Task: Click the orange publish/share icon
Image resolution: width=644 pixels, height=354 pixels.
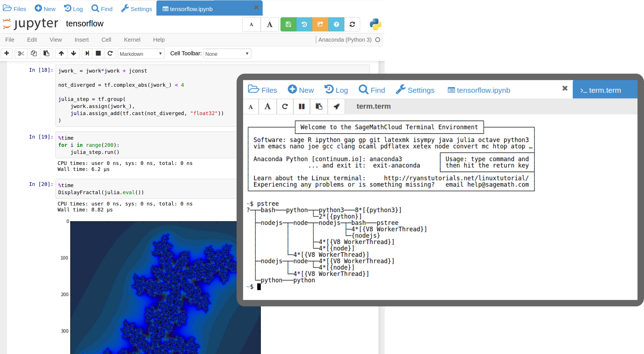Action: point(320,24)
